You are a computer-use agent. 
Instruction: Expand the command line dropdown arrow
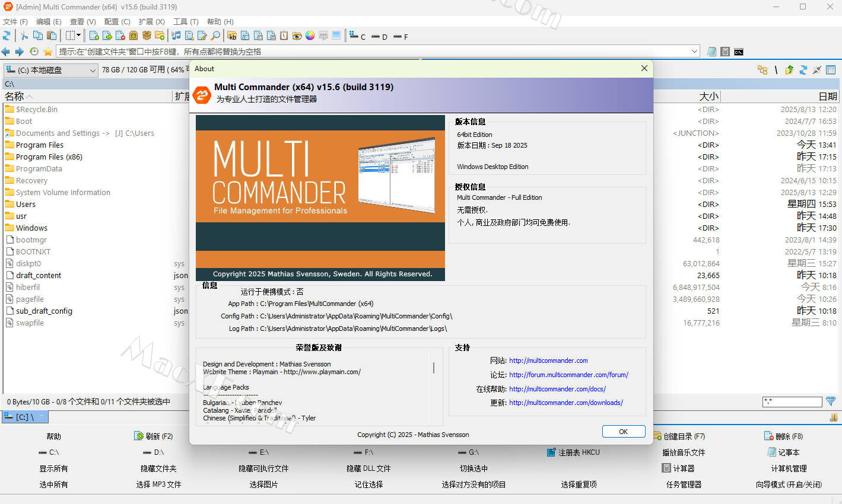pos(694,52)
